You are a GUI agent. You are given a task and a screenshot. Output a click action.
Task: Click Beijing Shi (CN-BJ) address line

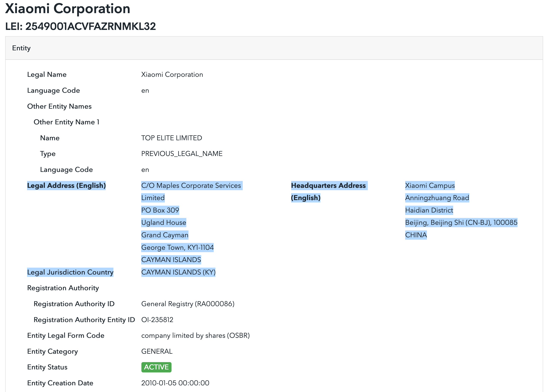pos(461,222)
